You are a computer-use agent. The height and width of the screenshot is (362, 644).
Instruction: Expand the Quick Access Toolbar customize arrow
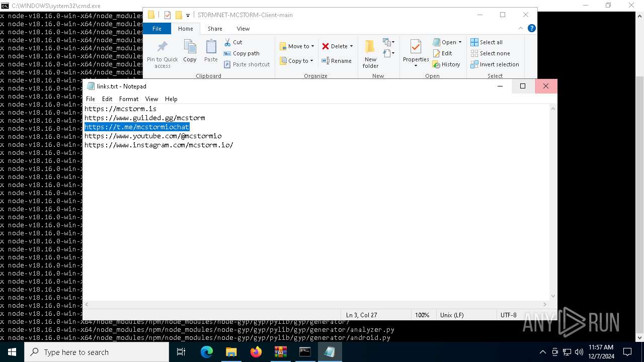(x=188, y=15)
